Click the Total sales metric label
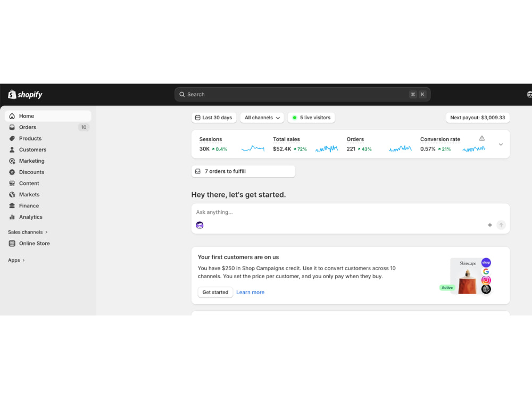 pyautogui.click(x=286, y=139)
